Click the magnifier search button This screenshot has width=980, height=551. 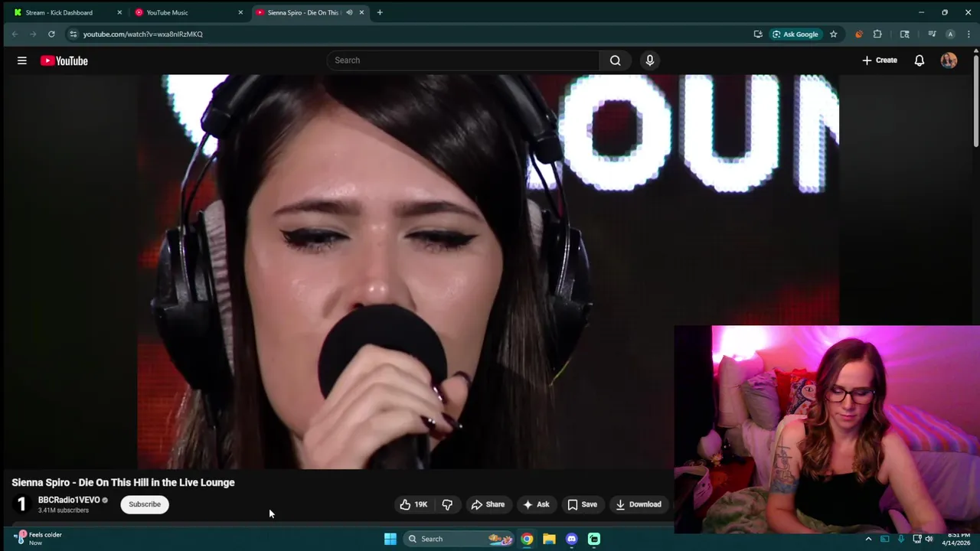615,60
